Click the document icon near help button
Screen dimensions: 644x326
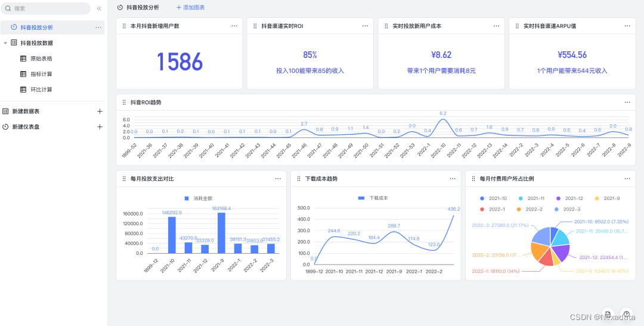(608, 313)
